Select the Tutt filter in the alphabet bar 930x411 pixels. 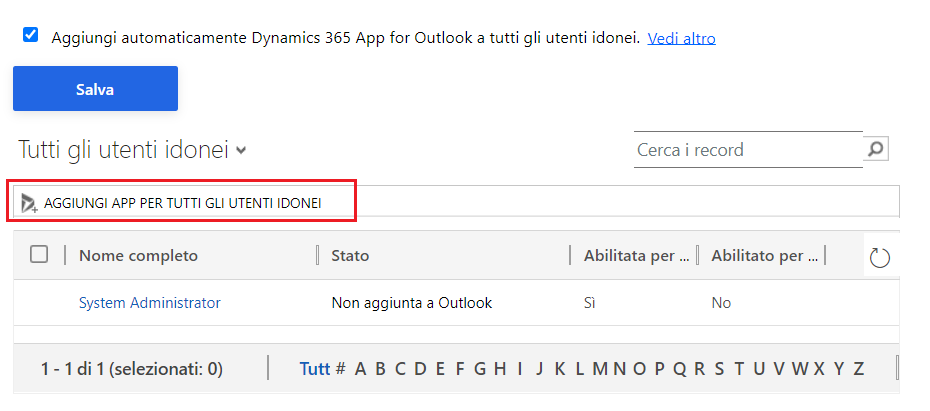(x=314, y=369)
